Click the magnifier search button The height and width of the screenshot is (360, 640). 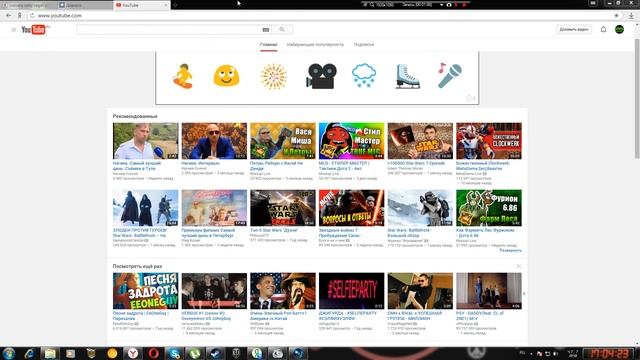tap(282, 29)
